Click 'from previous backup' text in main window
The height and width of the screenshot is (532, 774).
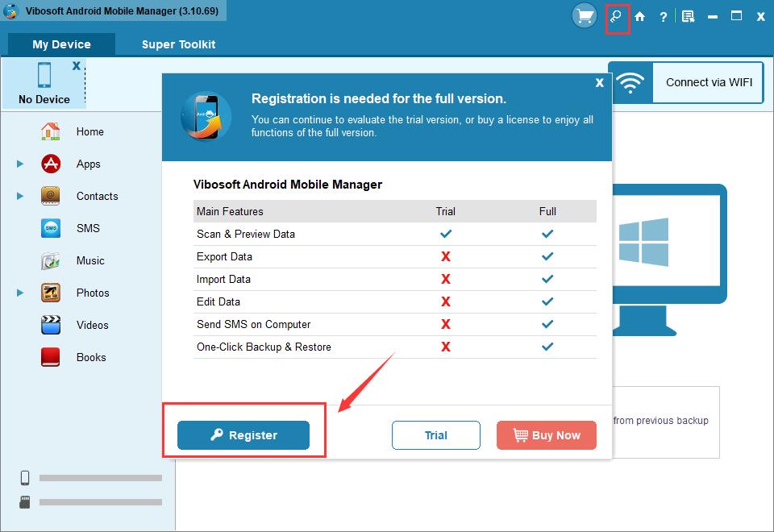pos(661,421)
